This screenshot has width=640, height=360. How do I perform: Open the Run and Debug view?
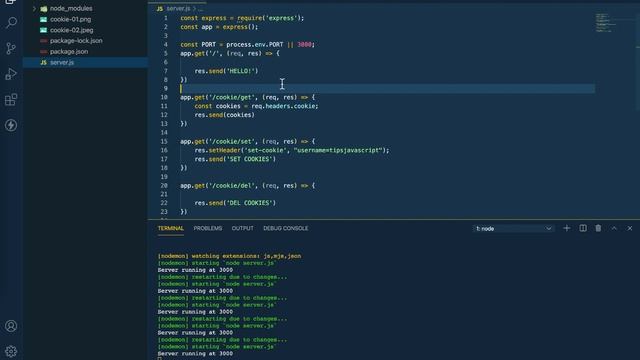coord(11,74)
